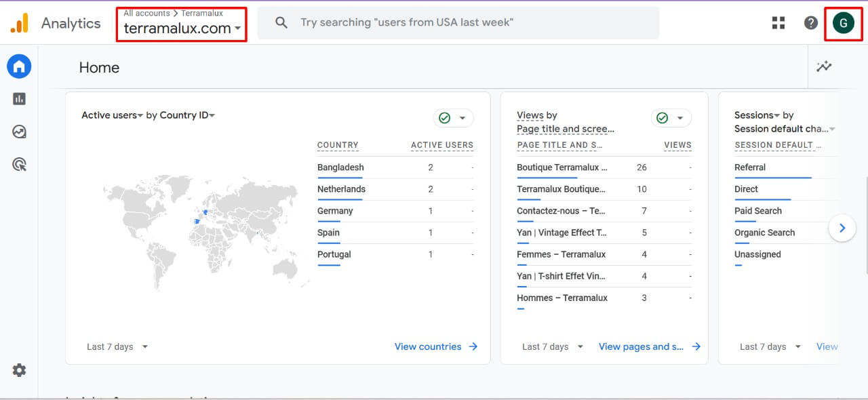Open the Advertising icon in sidebar
Screen dimensions: 868x400
pos(19,164)
